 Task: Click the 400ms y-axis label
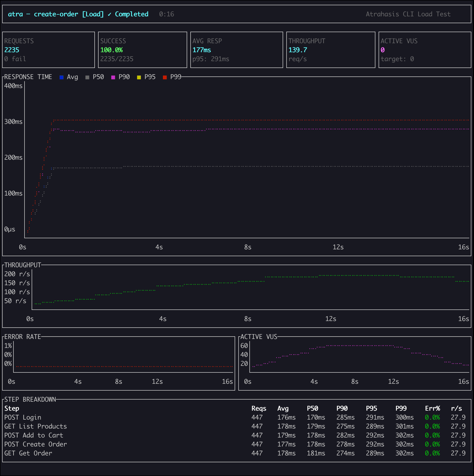(13, 86)
